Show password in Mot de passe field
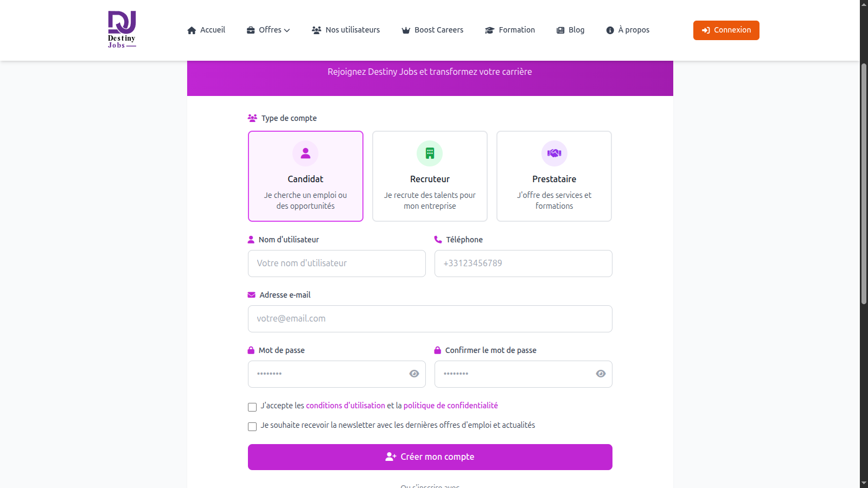Image resolution: width=868 pixels, height=488 pixels. [414, 374]
